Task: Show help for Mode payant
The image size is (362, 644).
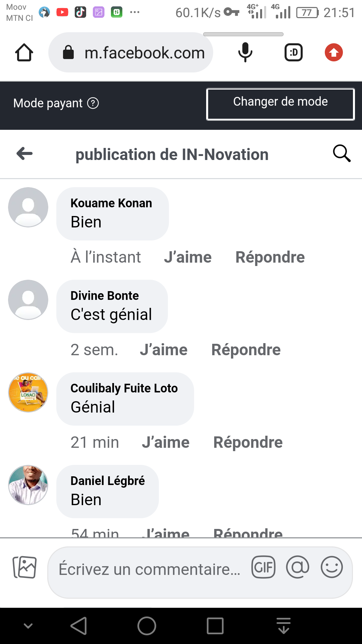Action: (93, 103)
